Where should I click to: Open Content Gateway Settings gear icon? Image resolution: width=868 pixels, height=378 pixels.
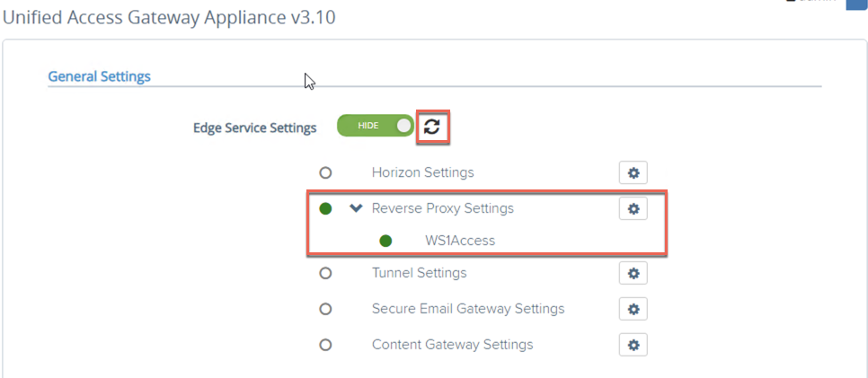coord(633,345)
